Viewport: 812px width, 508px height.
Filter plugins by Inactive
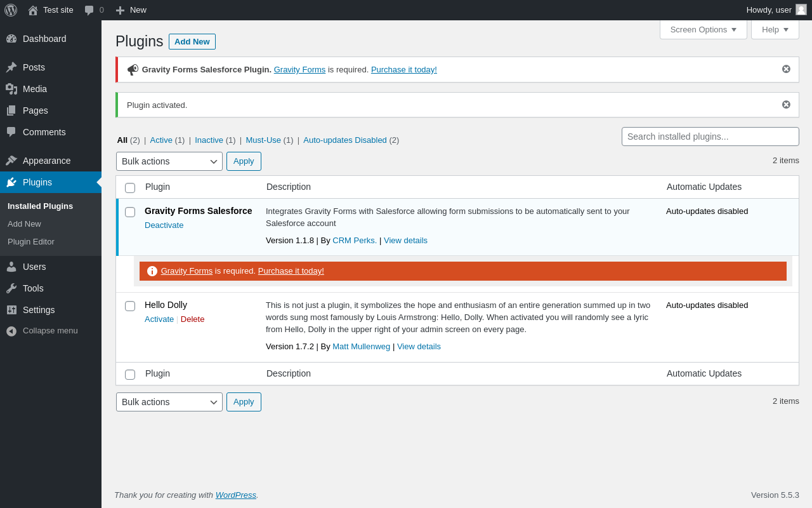coord(209,140)
